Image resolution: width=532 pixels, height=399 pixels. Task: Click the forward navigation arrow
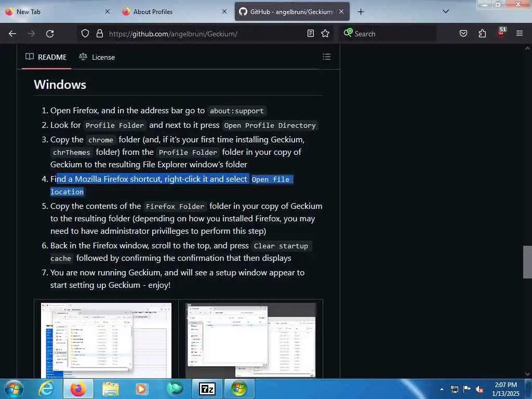[x=31, y=34]
